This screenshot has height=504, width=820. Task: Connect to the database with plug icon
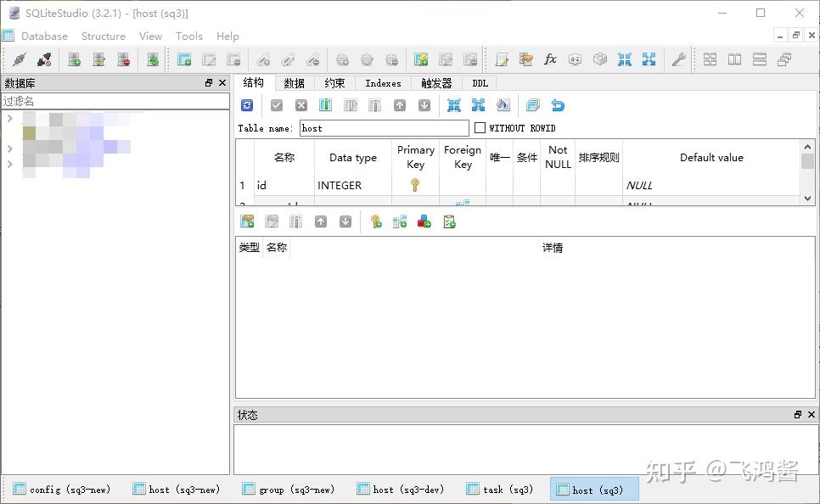coord(20,59)
